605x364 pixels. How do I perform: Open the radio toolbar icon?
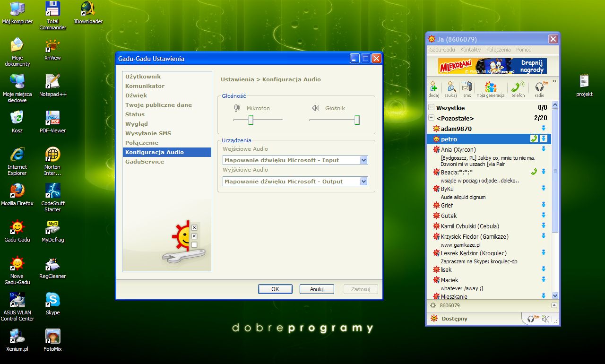(540, 89)
